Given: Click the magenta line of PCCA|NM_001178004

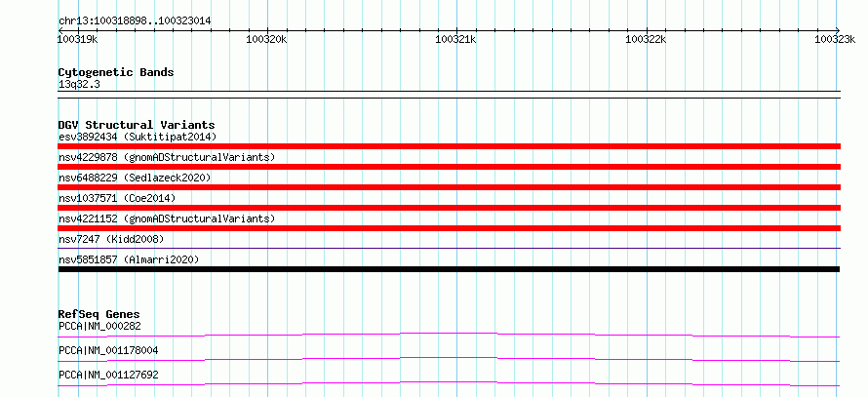Looking at the screenshot, I should [449, 359].
